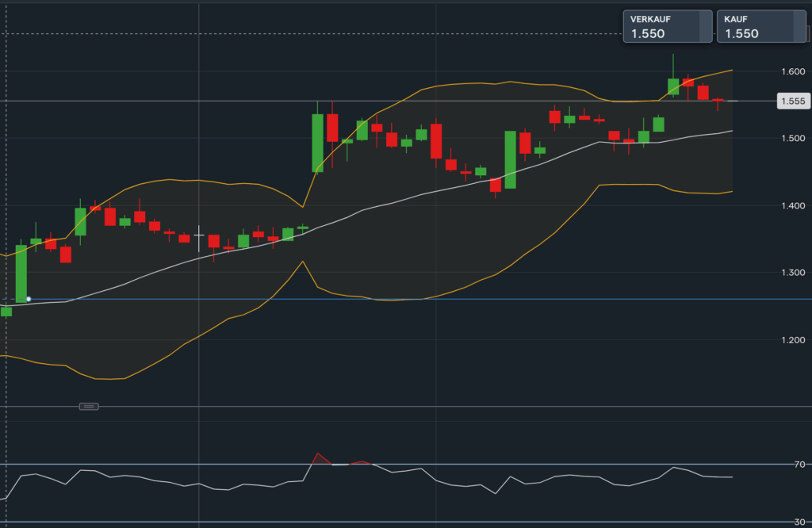Viewport: 812px width, 528px height.
Task: Click the VERKAUF sell button
Action: point(658,26)
